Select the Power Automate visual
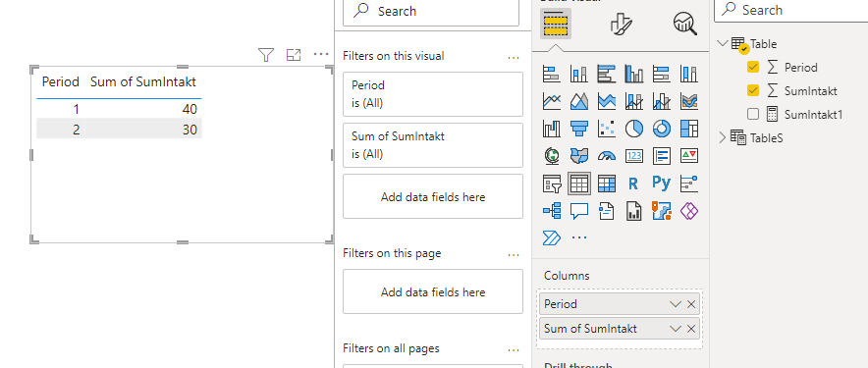Viewport: 868px width, 368px height. click(x=552, y=237)
